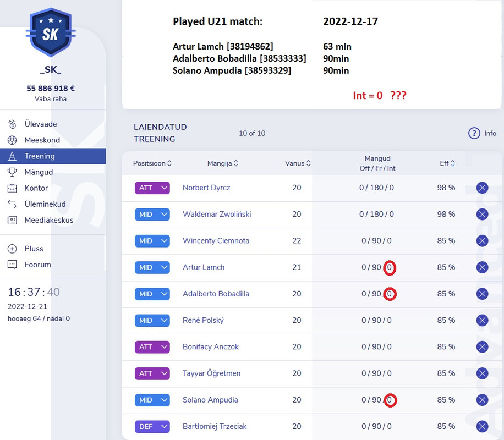Click the Mängud trophy icon
The image size is (504, 440).
click(x=12, y=172)
